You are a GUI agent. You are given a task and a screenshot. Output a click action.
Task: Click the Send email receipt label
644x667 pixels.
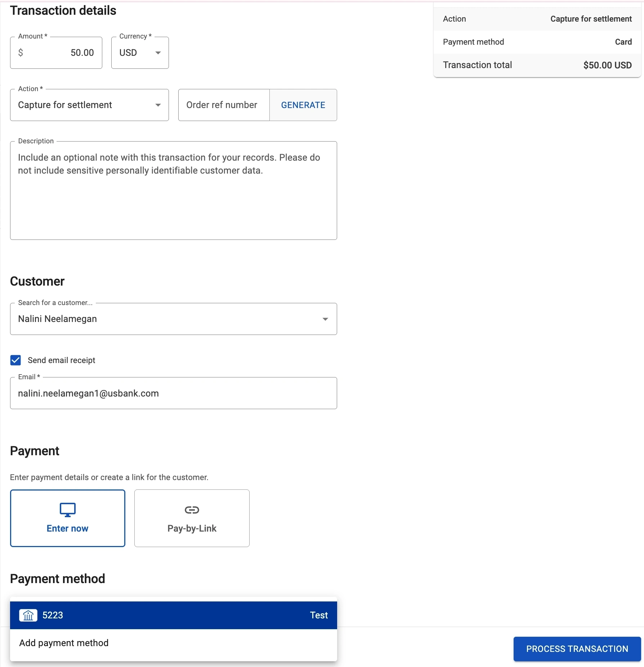(x=62, y=360)
